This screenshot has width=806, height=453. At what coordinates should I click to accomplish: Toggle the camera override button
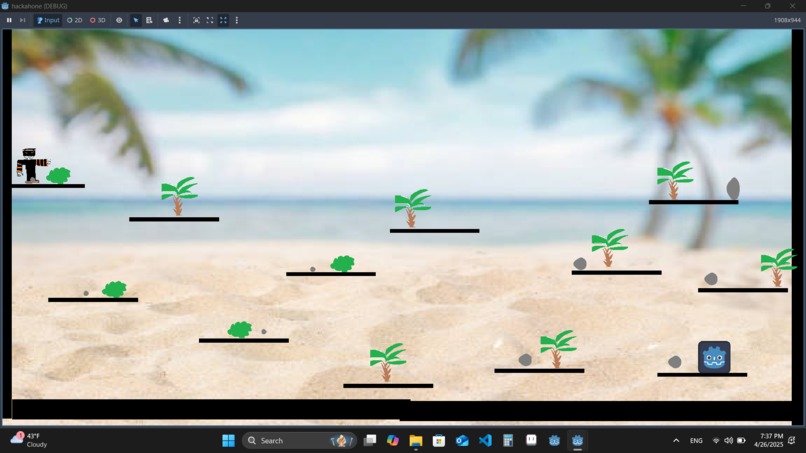coord(166,20)
